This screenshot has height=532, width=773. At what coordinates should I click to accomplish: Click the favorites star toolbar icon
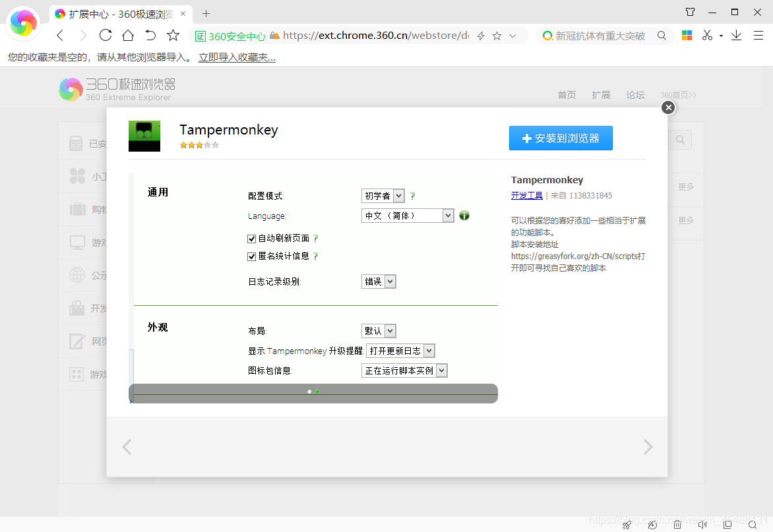[x=173, y=36]
